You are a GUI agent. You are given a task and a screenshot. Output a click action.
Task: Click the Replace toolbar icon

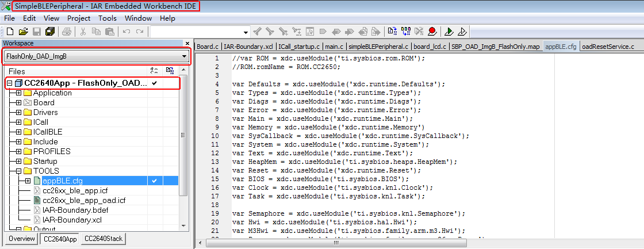point(297,32)
